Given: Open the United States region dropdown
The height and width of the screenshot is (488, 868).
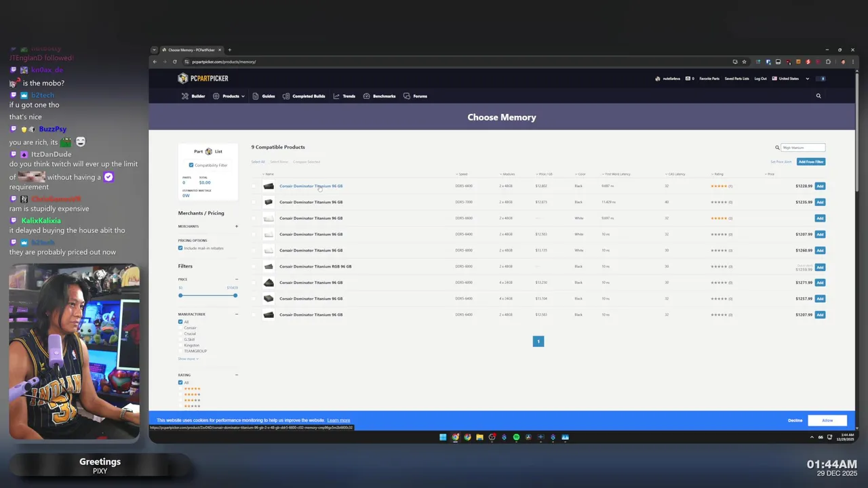Looking at the screenshot, I should [791, 79].
